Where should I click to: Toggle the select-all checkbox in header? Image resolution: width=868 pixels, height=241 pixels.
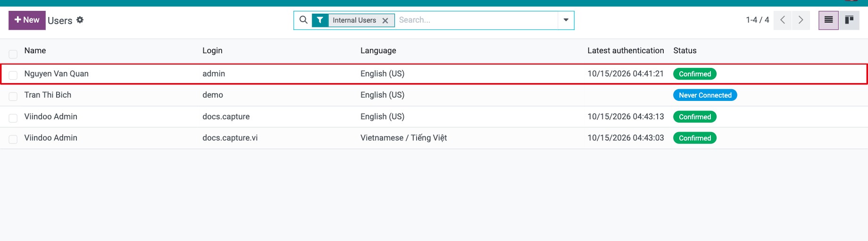click(13, 54)
